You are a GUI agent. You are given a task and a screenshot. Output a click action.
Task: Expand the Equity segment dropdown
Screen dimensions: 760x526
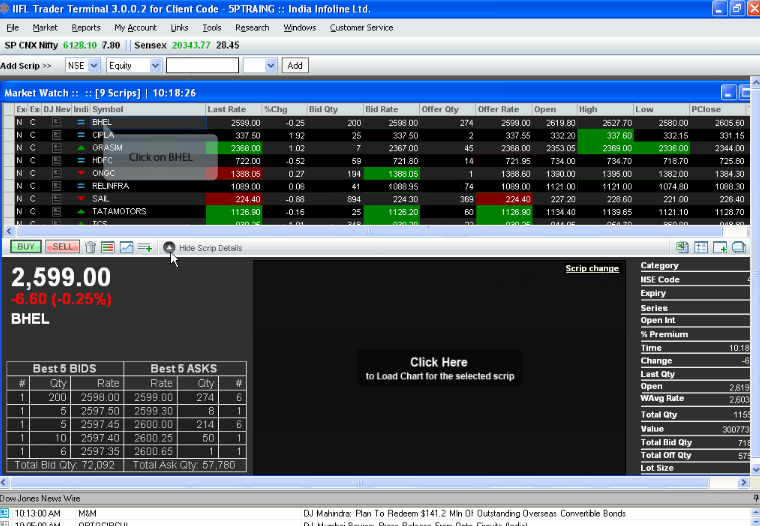pos(134,65)
